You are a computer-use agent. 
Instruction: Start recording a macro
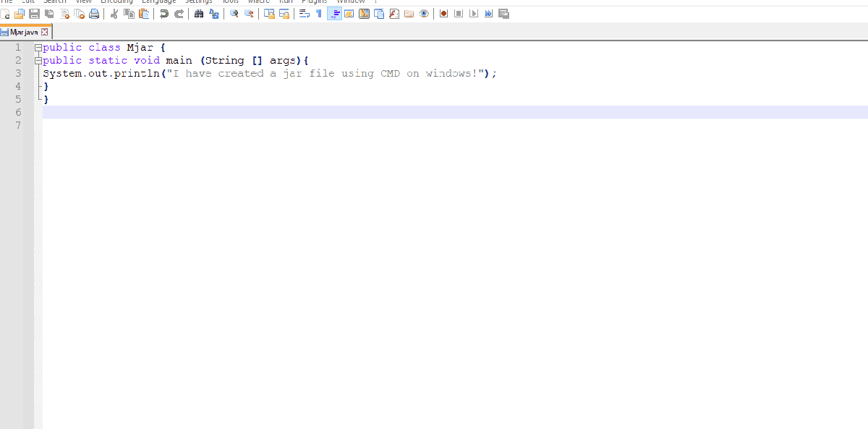click(x=443, y=13)
